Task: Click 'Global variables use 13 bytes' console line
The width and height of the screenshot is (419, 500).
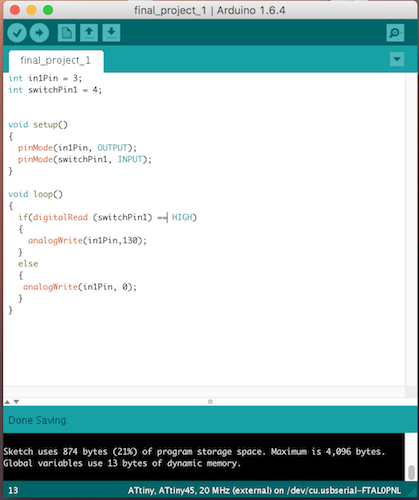Action: click(x=122, y=464)
